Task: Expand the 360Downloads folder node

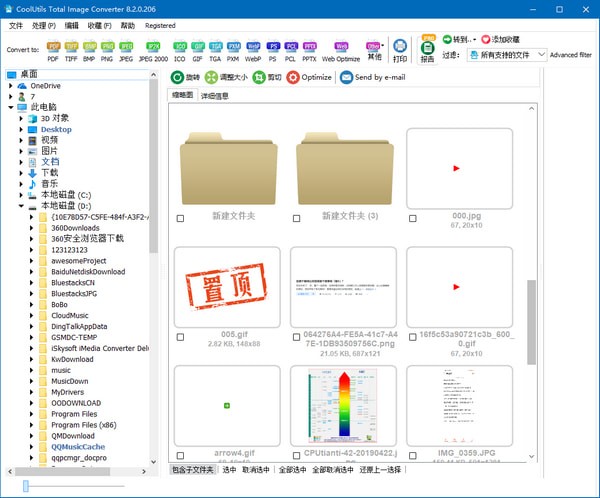Action: (x=32, y=228)
